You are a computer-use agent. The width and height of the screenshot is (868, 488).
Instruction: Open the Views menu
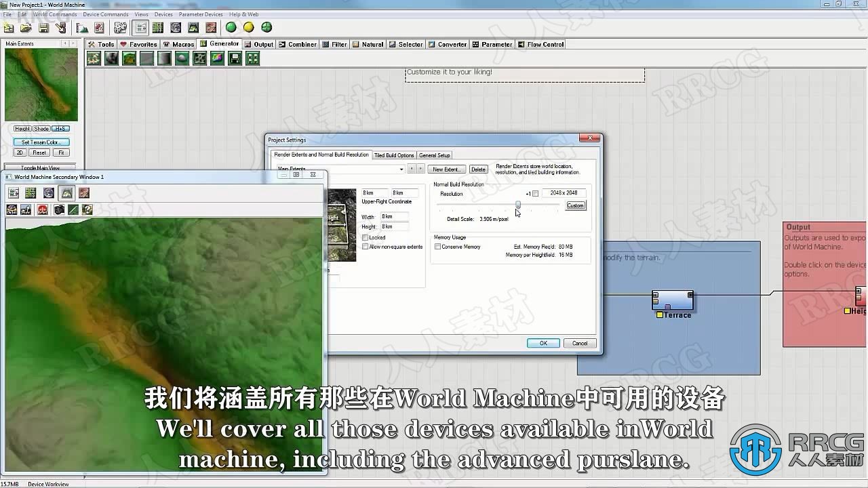click(141, 14)
